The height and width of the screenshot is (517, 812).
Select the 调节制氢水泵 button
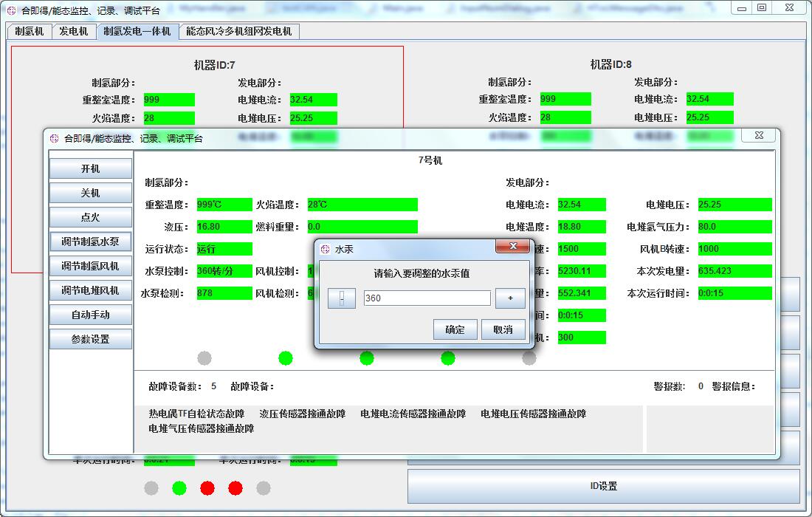(90, 242)
